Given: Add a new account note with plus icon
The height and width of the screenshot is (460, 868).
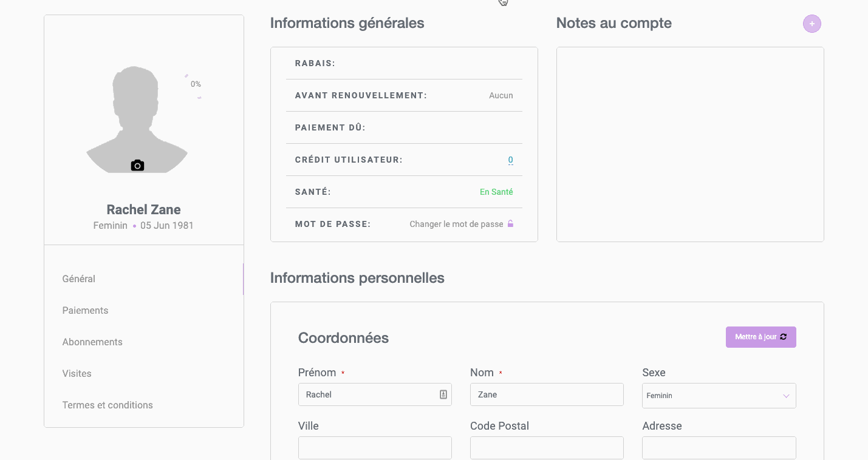Looking at the screenshot, I should click(x=812, y=24).
